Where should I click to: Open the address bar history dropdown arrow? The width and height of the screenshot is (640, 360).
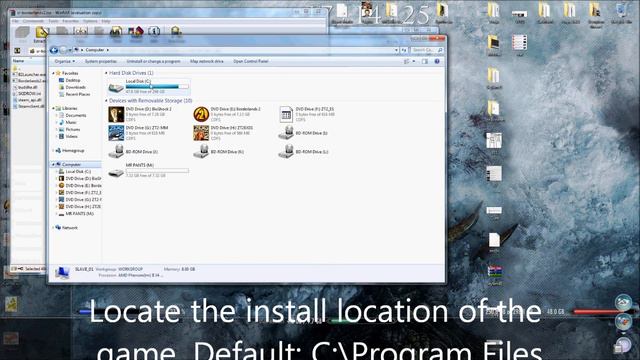tap(396, 50)
